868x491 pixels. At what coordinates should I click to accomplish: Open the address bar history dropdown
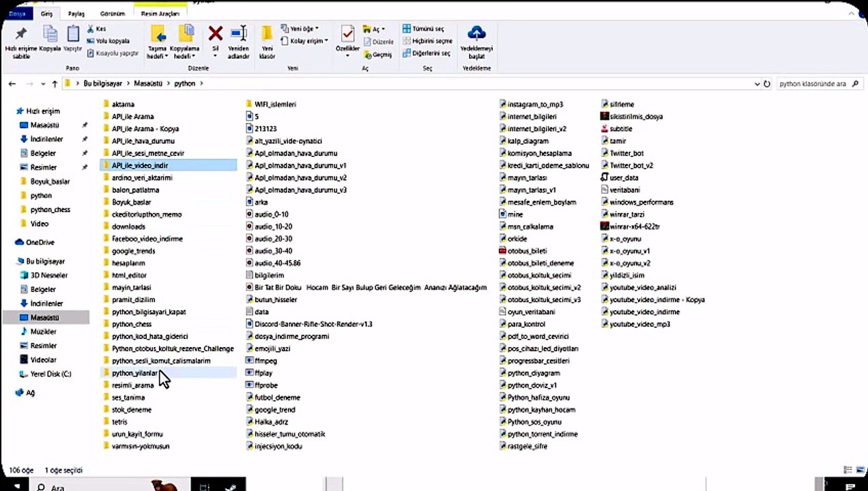(757, 84)
